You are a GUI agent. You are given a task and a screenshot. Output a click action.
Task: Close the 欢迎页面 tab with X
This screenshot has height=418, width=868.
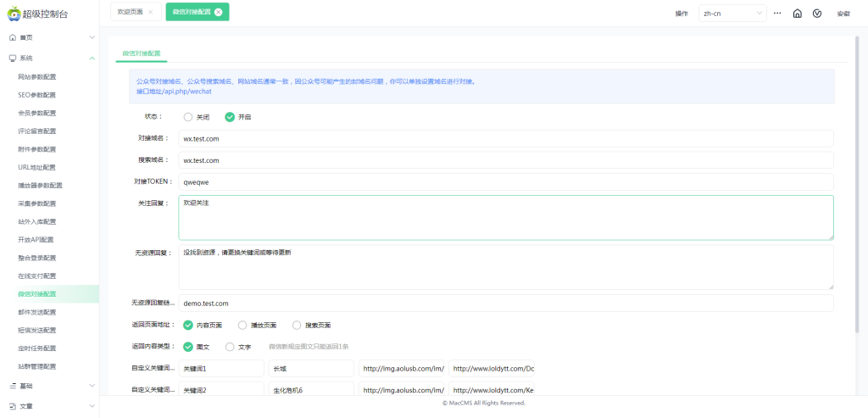(150, 13)
